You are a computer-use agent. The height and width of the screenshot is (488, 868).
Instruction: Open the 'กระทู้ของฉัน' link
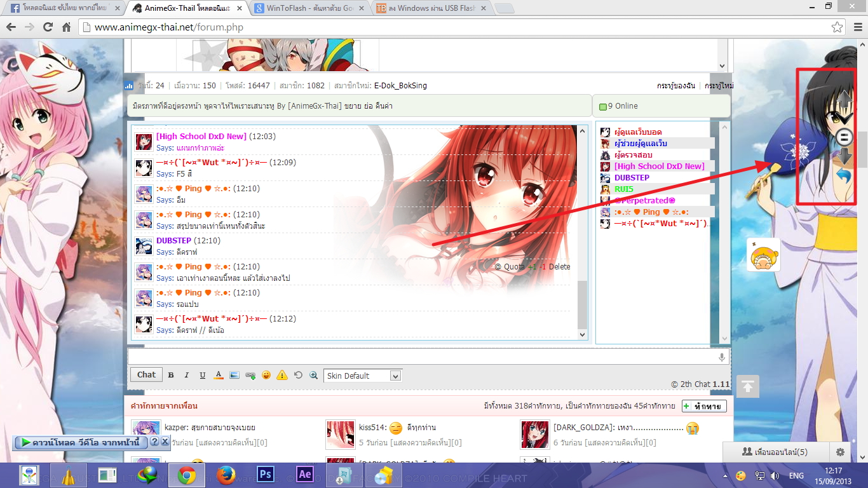click(x=676, y=85)
